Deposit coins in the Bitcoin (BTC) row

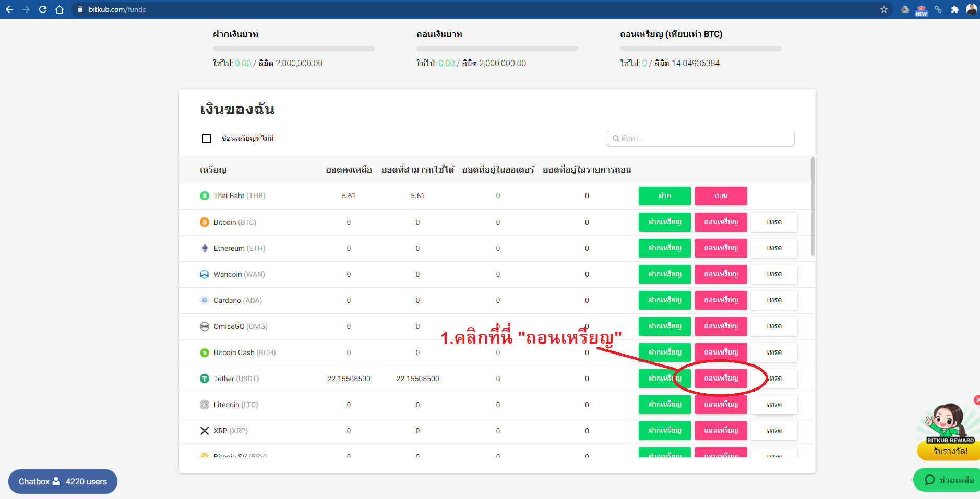[665, 222]
